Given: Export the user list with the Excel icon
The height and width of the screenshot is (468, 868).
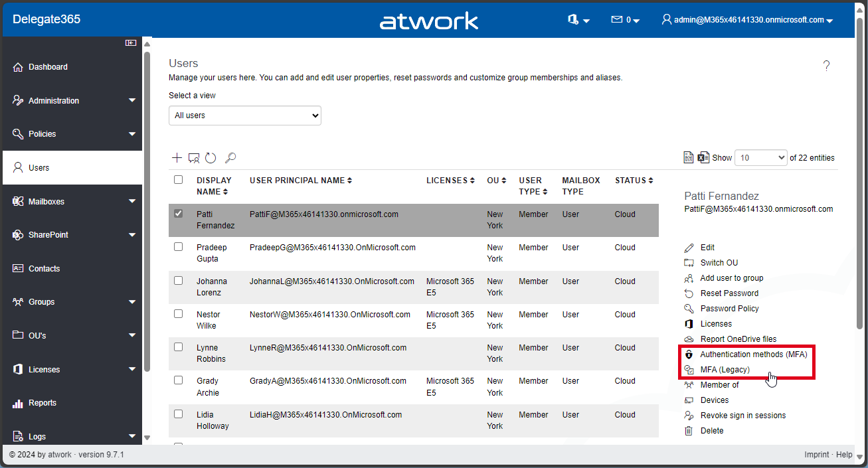Looking at the screenshot, I should 704,158.
